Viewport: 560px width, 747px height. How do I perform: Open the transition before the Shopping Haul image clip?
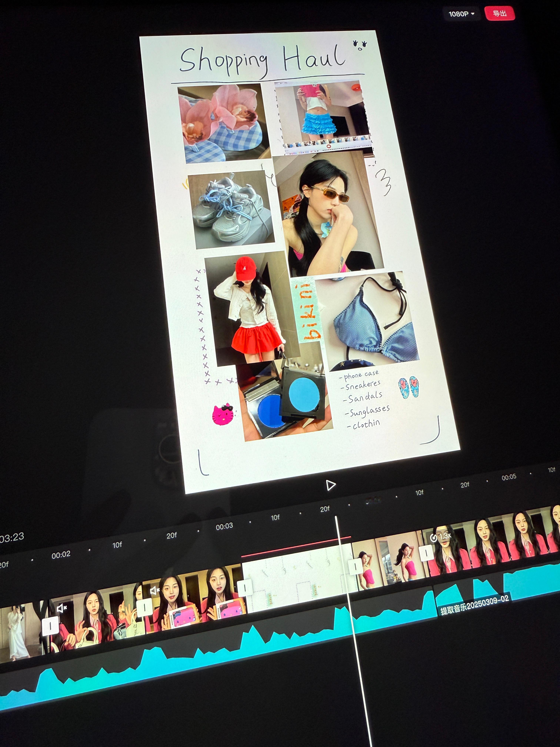tap(245, 588)
